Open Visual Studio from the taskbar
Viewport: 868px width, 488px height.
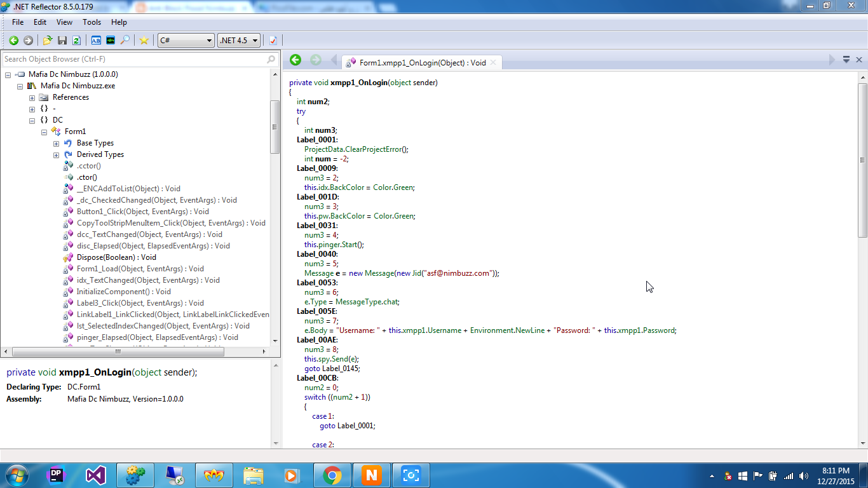[x=95, y=475]
